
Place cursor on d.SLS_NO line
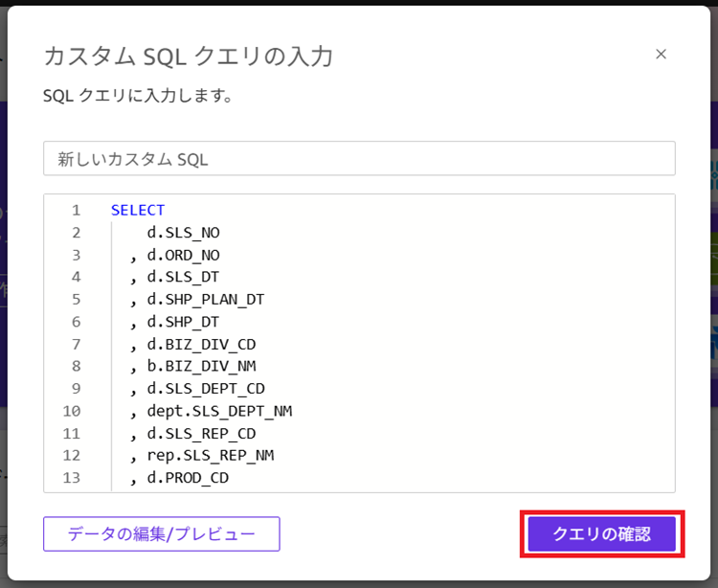184,232
